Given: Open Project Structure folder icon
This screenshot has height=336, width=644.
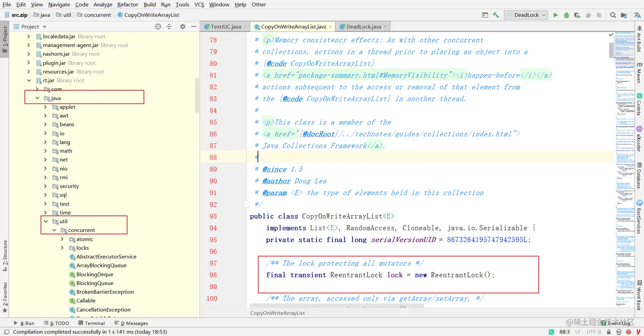Looking at the screenshot, I should click(x=625, y=15).
